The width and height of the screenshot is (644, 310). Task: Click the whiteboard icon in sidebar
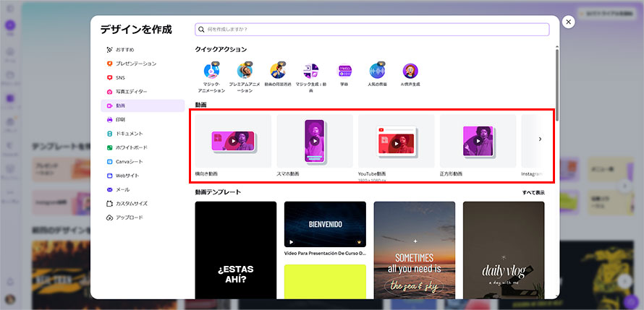point(109,147)
